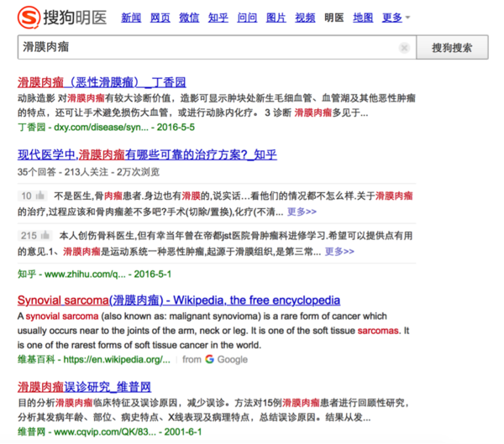Click the 'from Google' attribution text
Image resolution: width=504 pixels, height=444 pixels.
tap(215, 359)
